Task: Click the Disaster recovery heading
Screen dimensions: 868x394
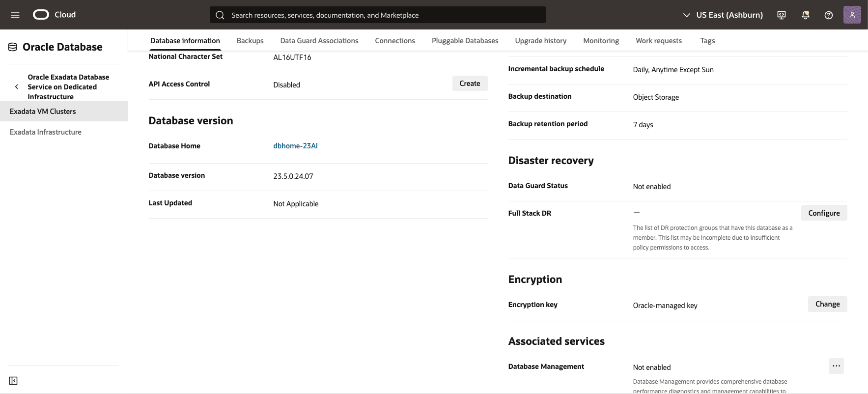Action: [x=551, y=161]
